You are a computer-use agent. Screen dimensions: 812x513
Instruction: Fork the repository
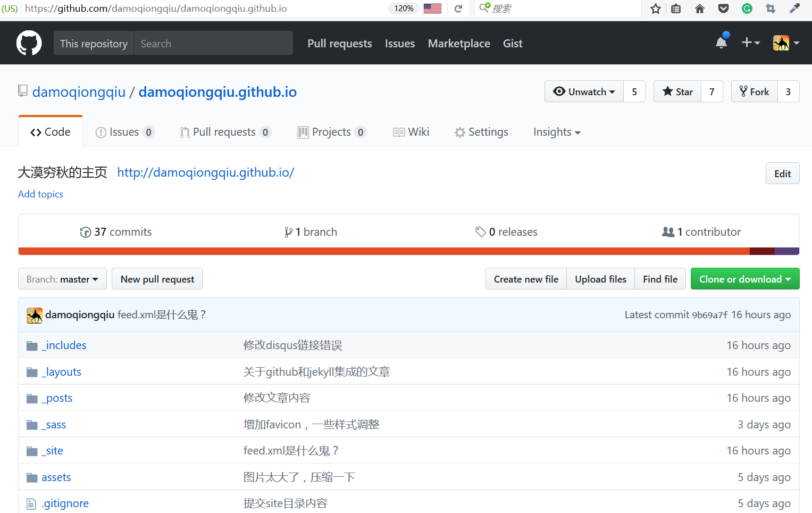pyautogui.click(x=755, y=92)
